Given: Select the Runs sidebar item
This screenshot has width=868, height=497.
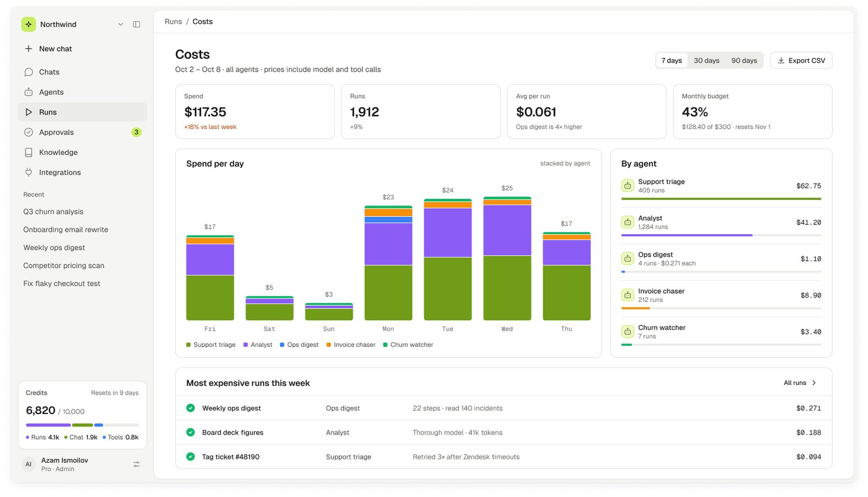Looking at the screenshot, I should tap(82, 112).
